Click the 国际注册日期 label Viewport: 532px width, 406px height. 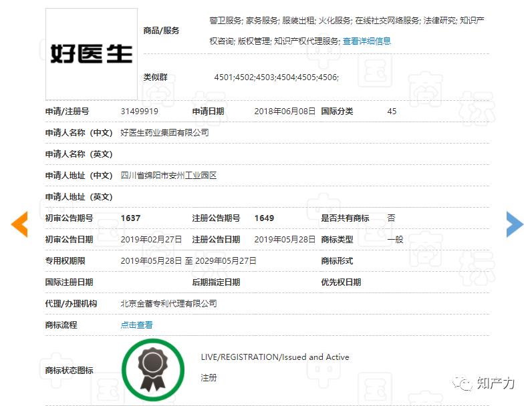click(x=70, y=282)
